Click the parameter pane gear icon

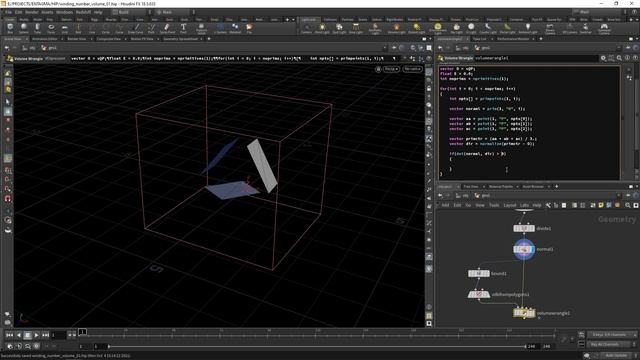(x=603, y=58)
